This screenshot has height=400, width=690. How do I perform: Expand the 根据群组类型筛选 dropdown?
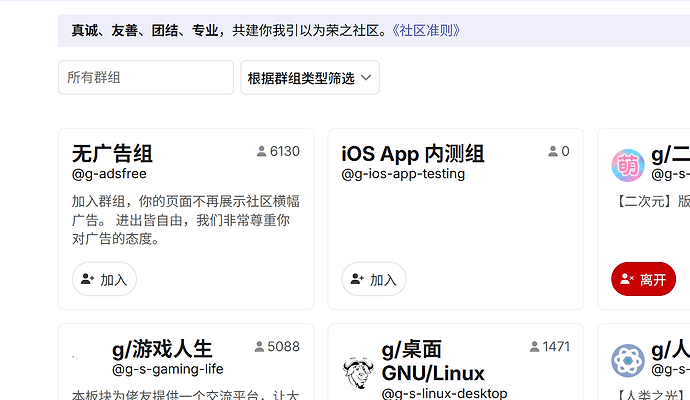pyautogui.click(x=310, y=77)
